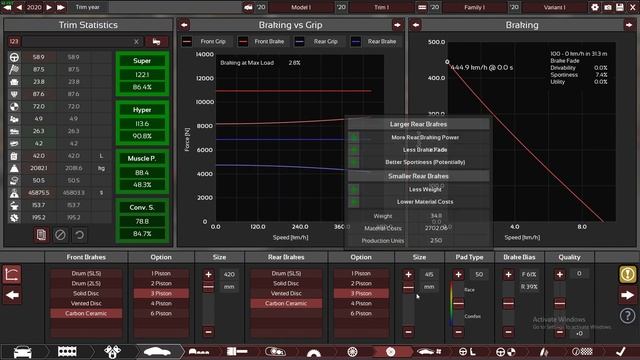Adjust the Pad Type slider handle

click(x=458, y=303)
